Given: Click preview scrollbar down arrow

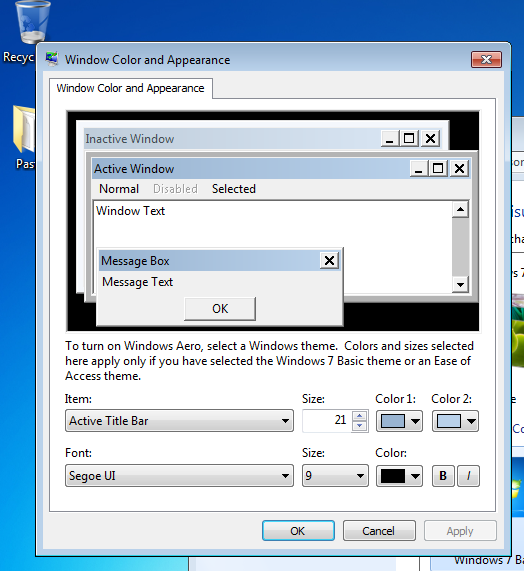Looking at the screenshot, I should (460, 284).
